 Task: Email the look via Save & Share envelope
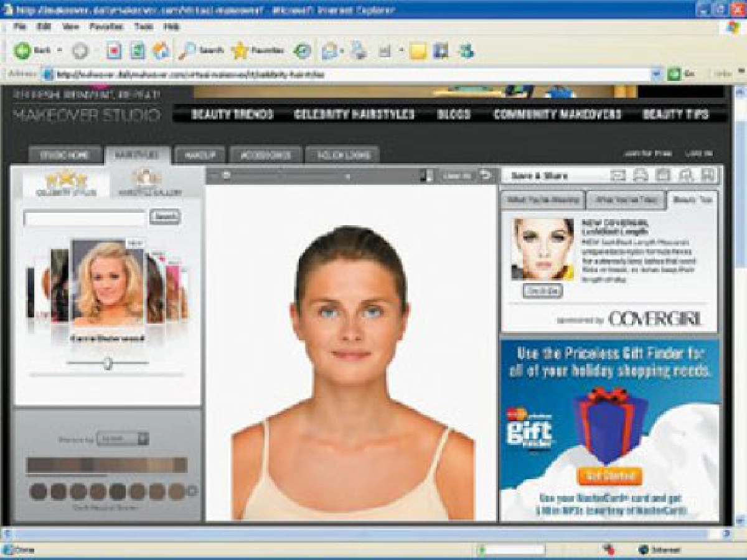618,175
